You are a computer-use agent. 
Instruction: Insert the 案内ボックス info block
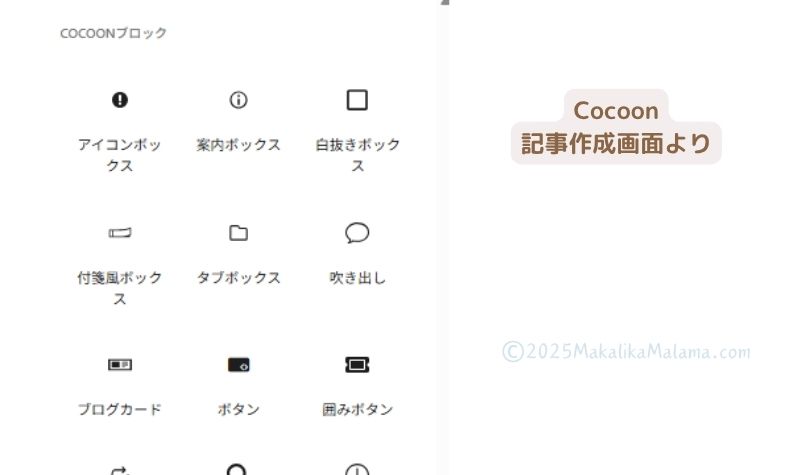(x=238, y=99)
